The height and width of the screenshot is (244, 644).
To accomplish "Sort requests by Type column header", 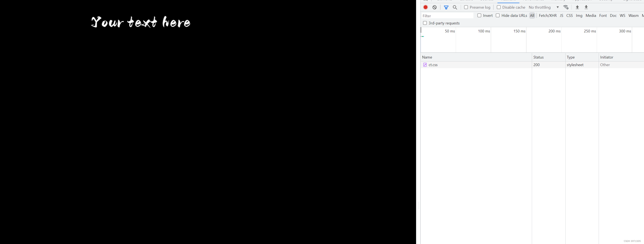I will [x=582, y=57].
